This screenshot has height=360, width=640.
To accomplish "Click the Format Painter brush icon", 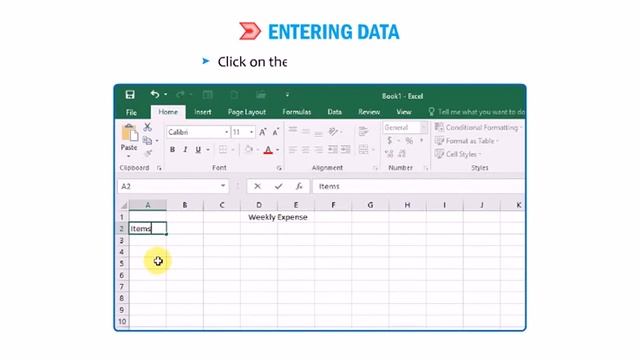I will [148, 153].
